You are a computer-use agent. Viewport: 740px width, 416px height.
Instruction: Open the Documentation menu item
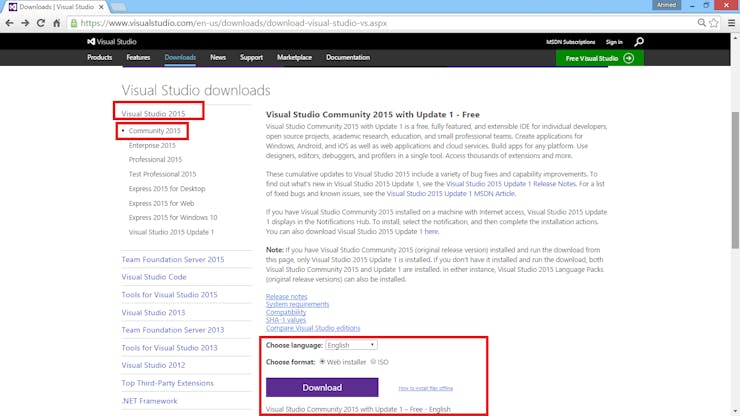348,57
